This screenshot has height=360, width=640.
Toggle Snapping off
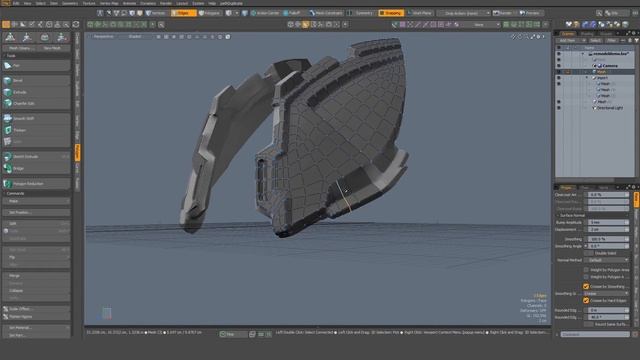tap(391, 13)
